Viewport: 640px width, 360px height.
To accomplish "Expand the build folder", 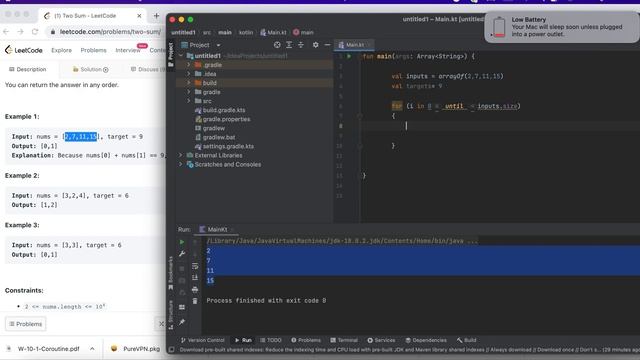I will pyautogui.click(x=189, y=83).
